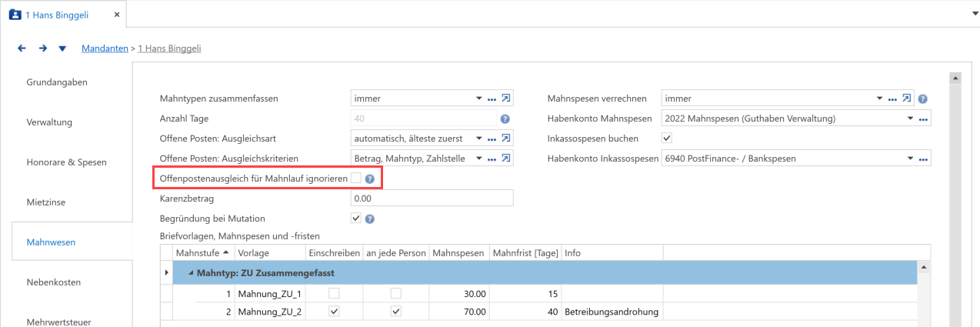Uncheck Einschreiben checkbox for Mahnung_ZU_2
This screenshot has height=327, width=980.
point(334,312)
